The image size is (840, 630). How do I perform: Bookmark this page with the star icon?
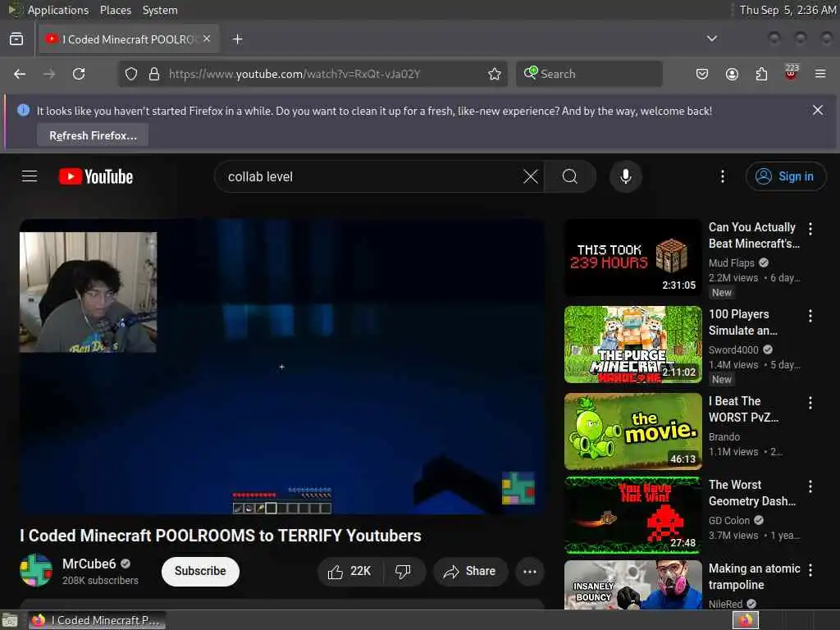(495, 74)
